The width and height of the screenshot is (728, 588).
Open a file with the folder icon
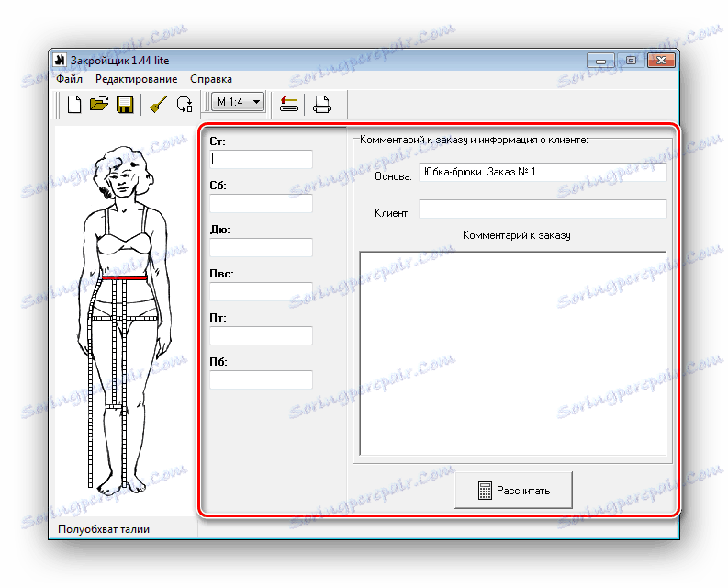coord(99,104)
